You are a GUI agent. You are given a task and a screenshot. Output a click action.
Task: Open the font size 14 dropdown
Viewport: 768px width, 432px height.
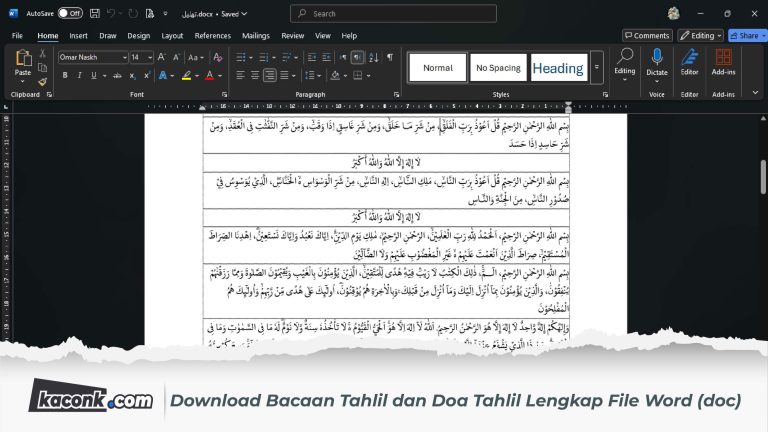(150, 57)
